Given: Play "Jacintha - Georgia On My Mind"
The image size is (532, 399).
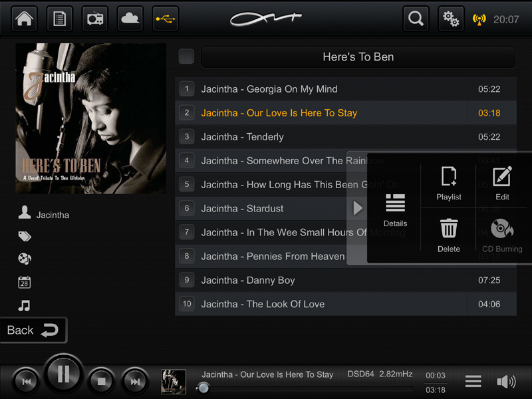Looking at the screenshot, I should point(269,89).
